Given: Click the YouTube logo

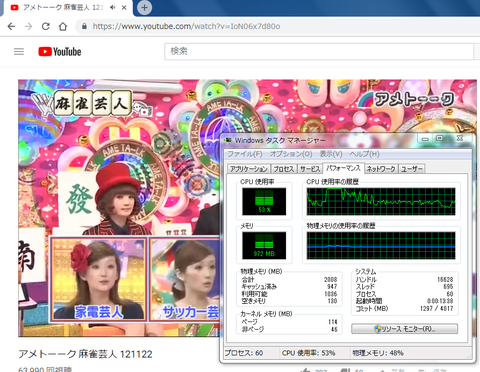Looking at the screenshot, I should point(60,52).
